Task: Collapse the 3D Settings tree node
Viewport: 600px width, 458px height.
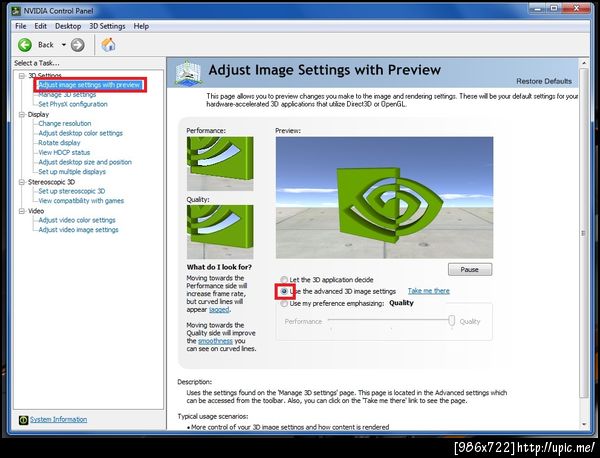Action: (x=22, y=76)
